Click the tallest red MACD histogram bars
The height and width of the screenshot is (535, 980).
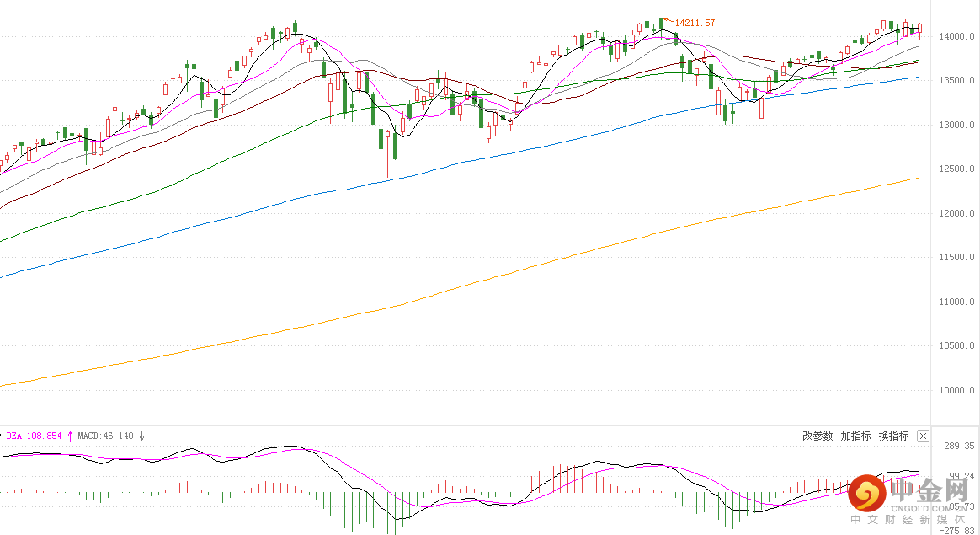pyautogui.click(x=561, y=479)
